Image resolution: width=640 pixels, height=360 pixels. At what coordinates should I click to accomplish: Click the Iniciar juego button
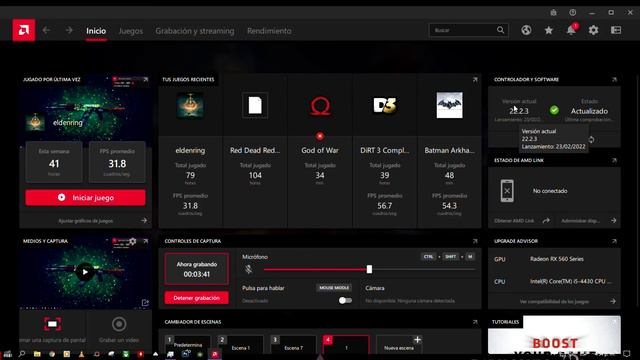tap(85, 198)
